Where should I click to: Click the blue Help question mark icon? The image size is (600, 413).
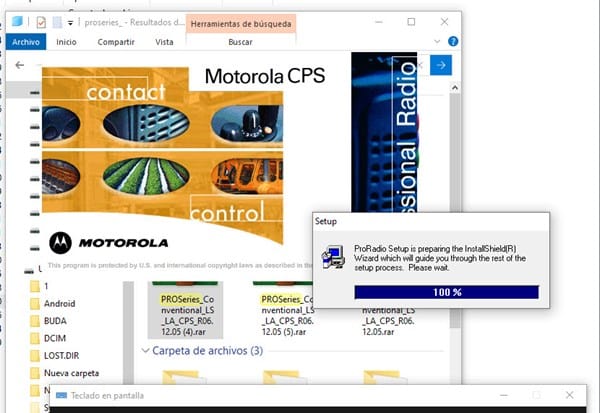click(453, 41)
